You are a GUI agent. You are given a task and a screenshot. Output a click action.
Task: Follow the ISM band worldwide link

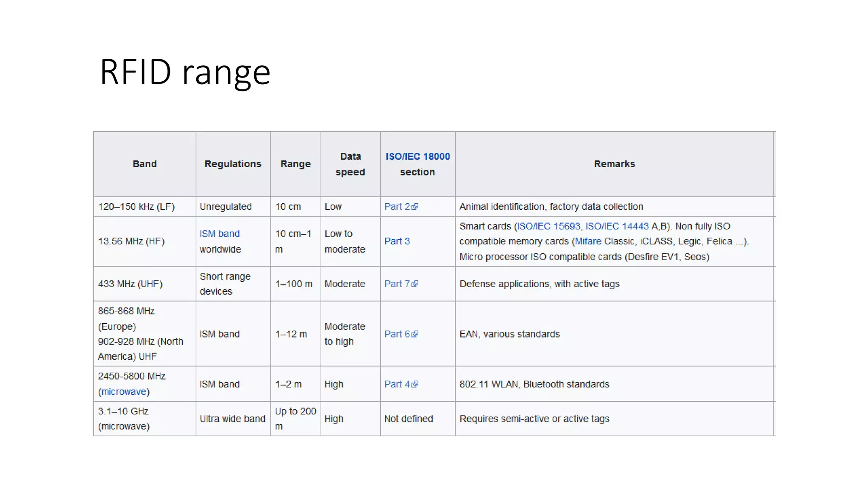220,234
